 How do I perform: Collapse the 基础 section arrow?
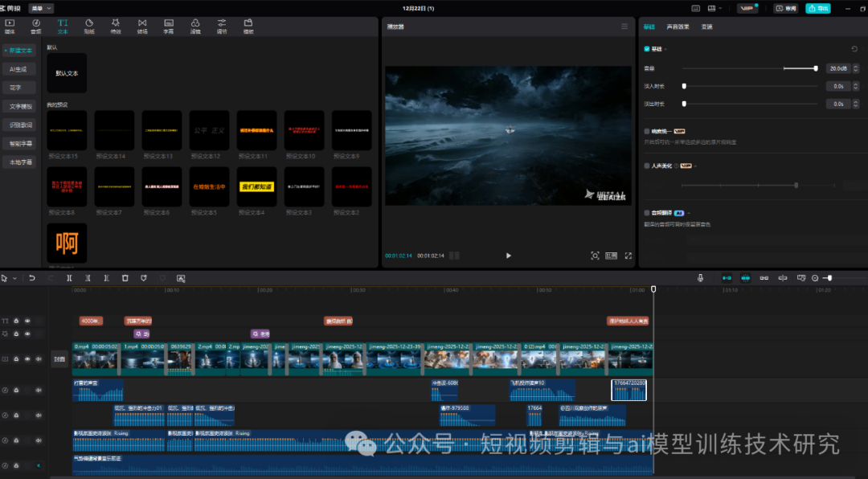pyautogui.click(x=666, y=49)
